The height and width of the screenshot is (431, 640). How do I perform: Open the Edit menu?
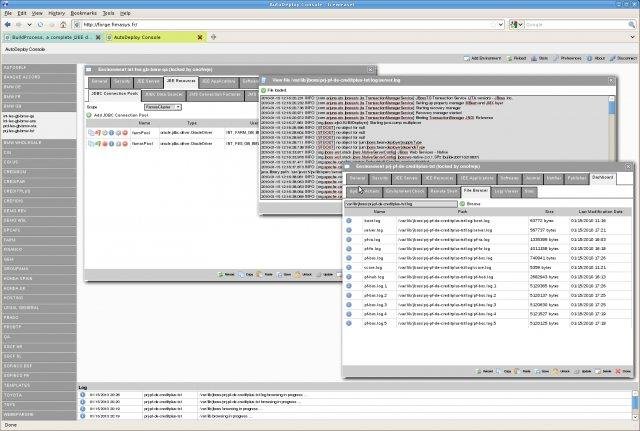(x=22, y=13)
